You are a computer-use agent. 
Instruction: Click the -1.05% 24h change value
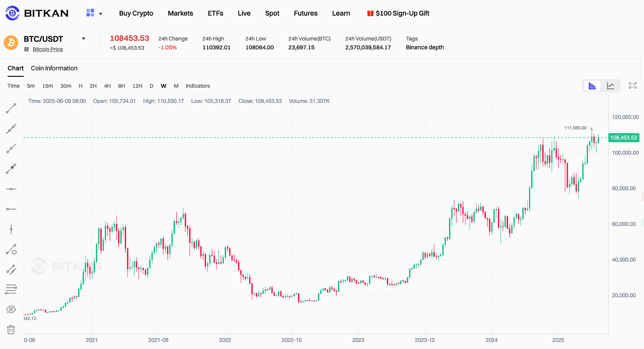tap(167, 47)
